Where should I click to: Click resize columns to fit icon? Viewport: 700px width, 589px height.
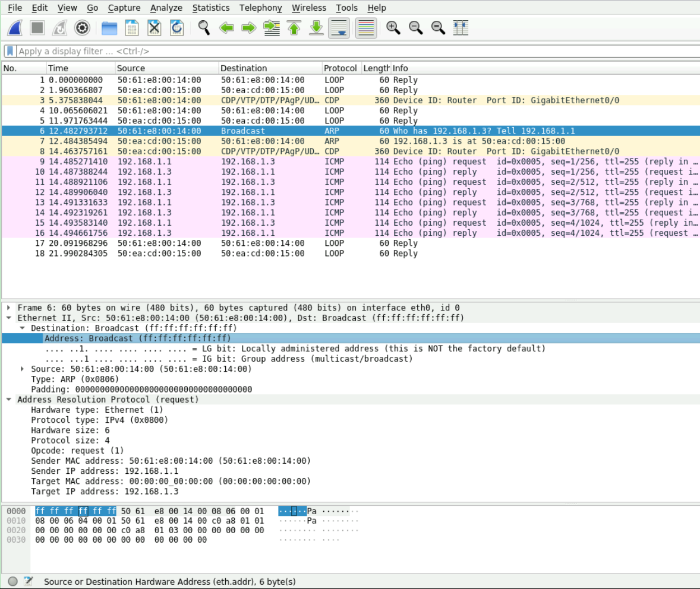point(461,28)
